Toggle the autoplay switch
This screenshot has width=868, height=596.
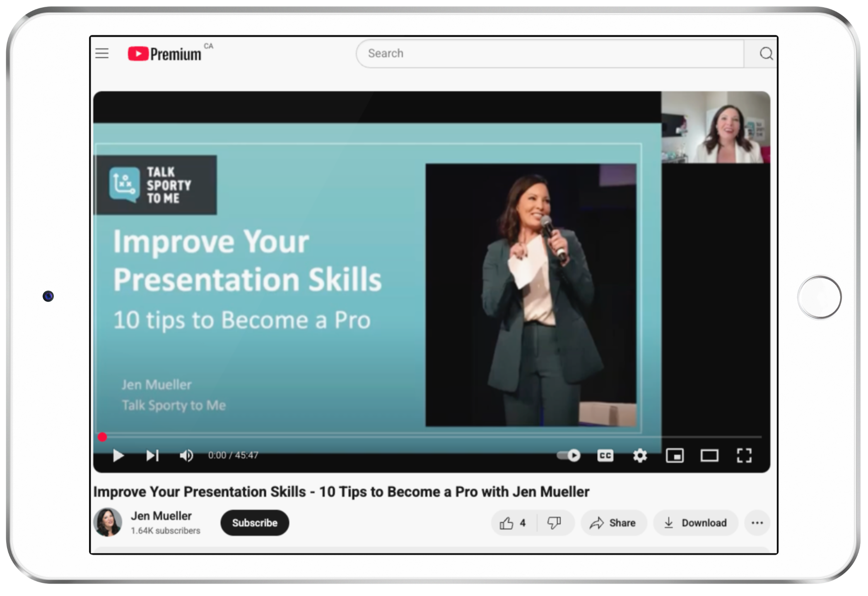tap(569, 455)
